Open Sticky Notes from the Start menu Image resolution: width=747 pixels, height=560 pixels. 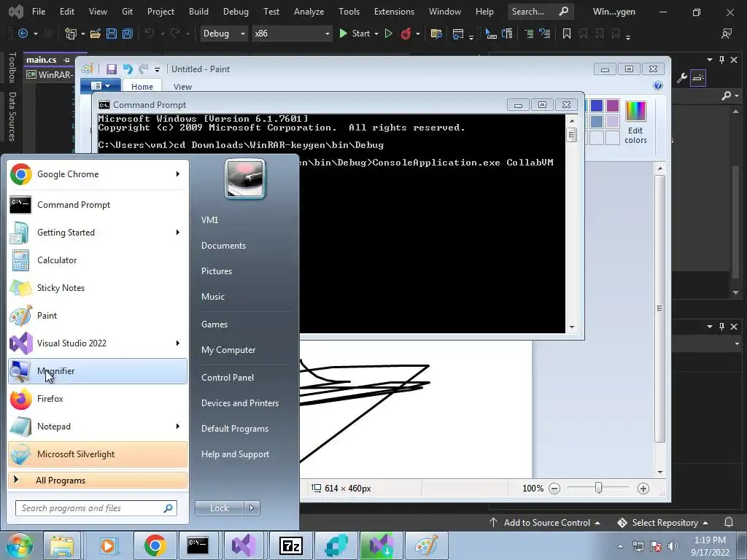(x=98, y=287)
